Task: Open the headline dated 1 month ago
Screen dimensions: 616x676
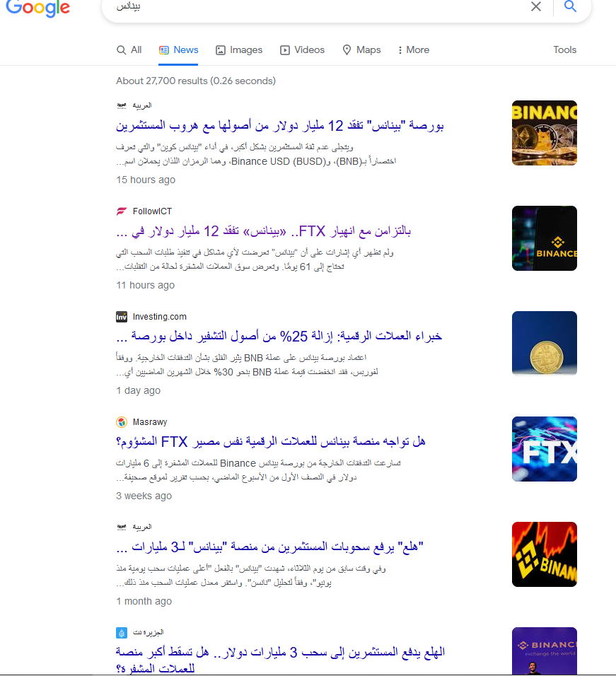Action: point(270,547)
